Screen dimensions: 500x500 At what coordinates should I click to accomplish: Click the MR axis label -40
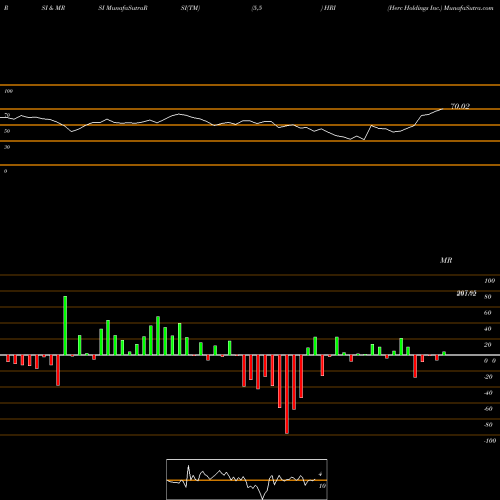coord(488,393)
